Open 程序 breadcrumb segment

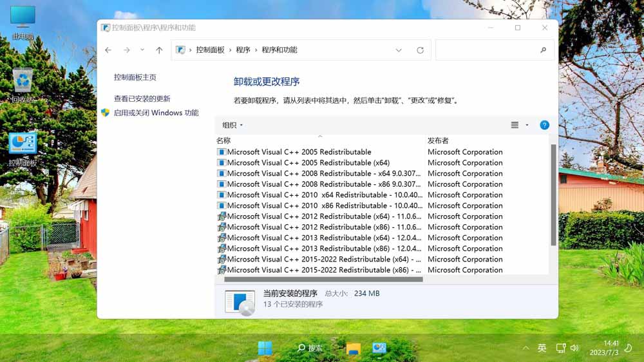(x=243, y=50)
